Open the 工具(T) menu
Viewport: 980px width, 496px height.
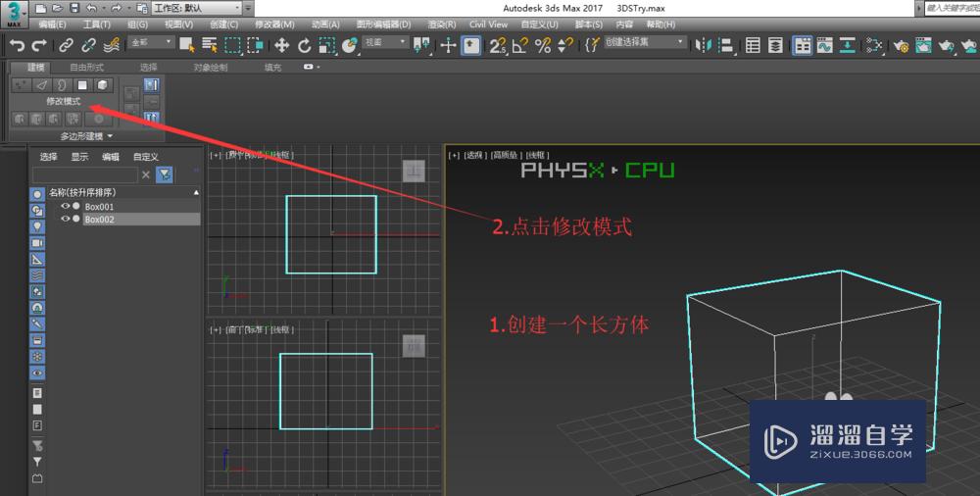click(x=97, y=25)
